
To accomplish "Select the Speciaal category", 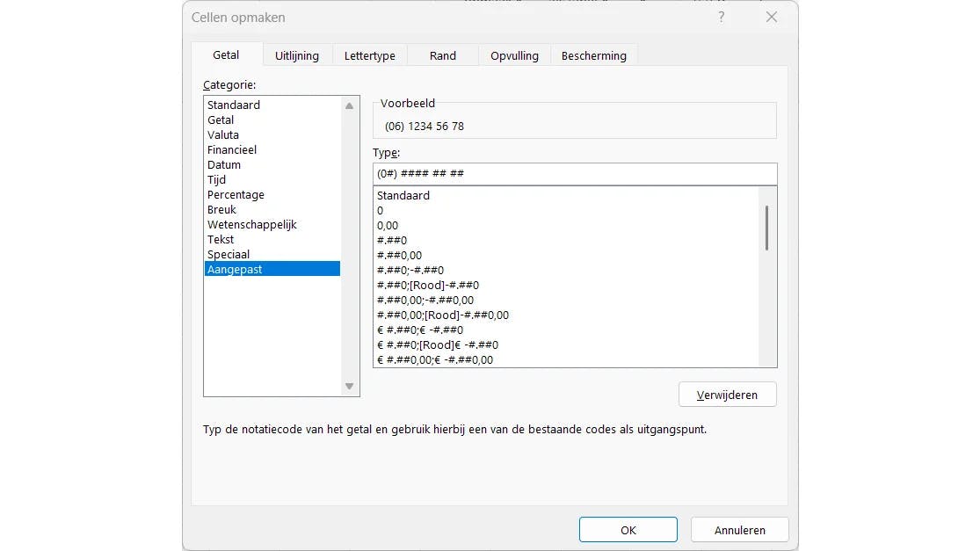I will coord(272,255).
